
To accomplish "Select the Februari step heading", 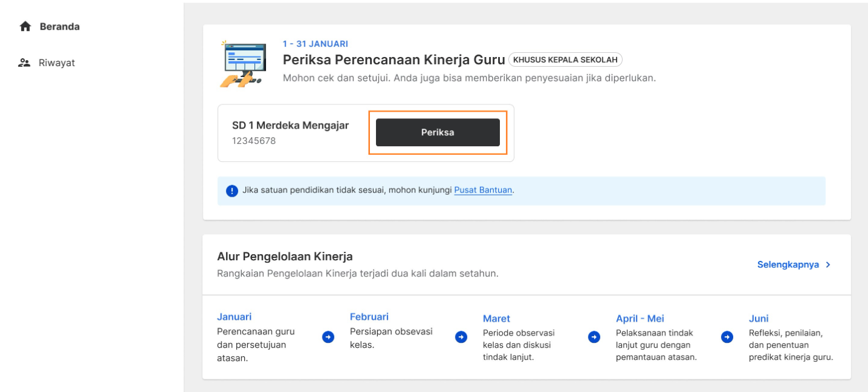I will [x=369, y=317].
